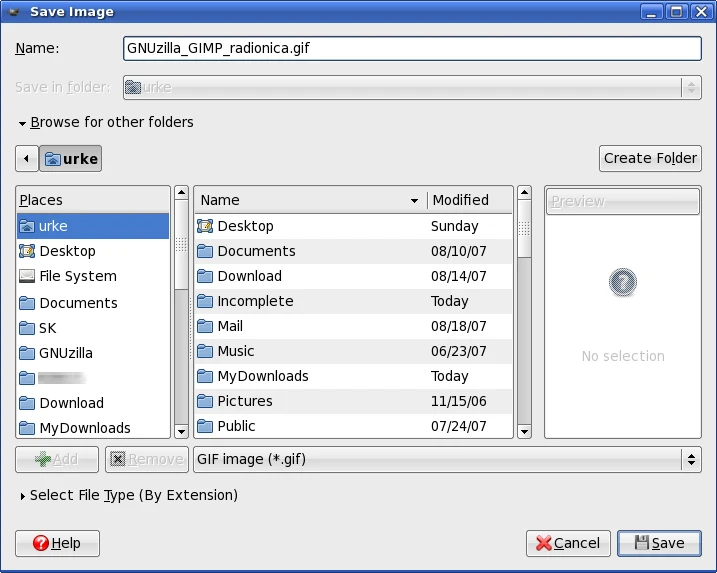Viewport: 717px width, 573px height.
Task: Click the Download folder icon in file list
Action: pos(205,276)
